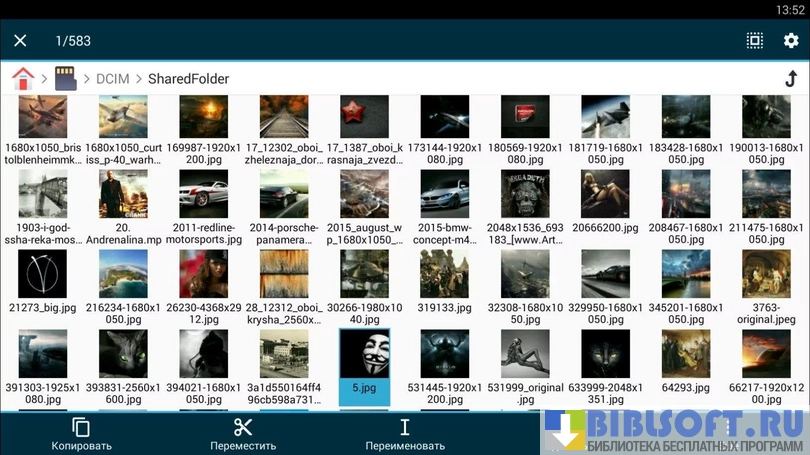This screenshot has height=455, width=810.
Task: Select the 20666200.jpg thumbnail
Action: click(x=605, y=195)
